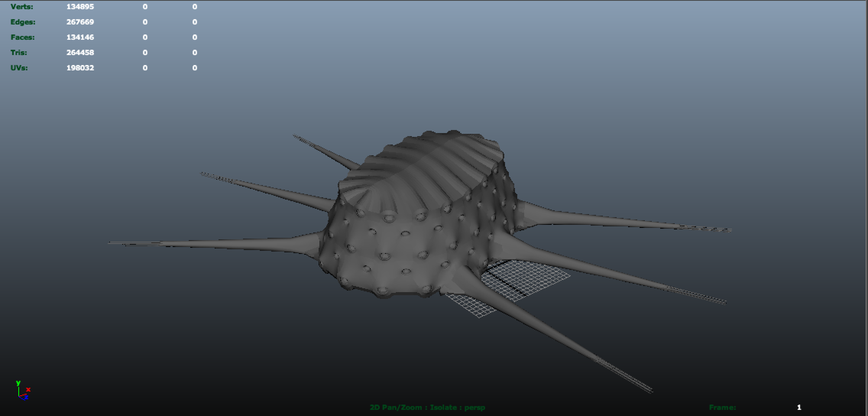The image size is (868, 416).
Task: Click the UVs count value 198032
Action: coord(80,68)
